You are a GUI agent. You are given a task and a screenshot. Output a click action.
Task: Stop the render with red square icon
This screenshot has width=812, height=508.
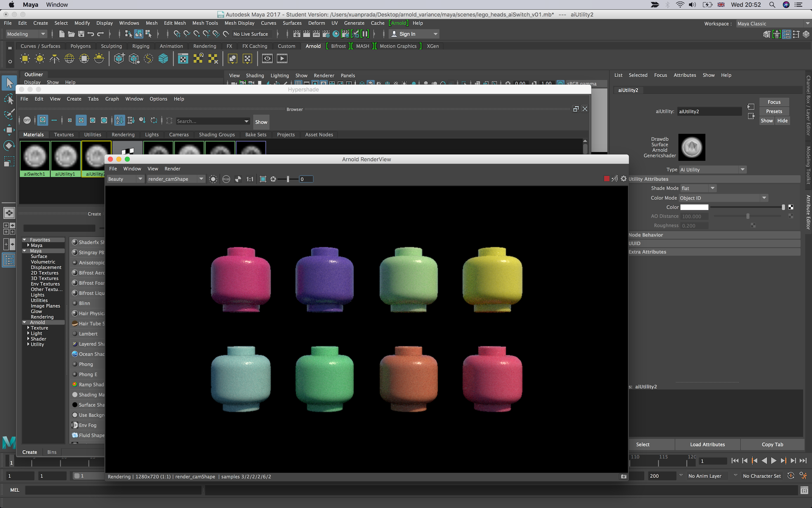tap(606, 179)
